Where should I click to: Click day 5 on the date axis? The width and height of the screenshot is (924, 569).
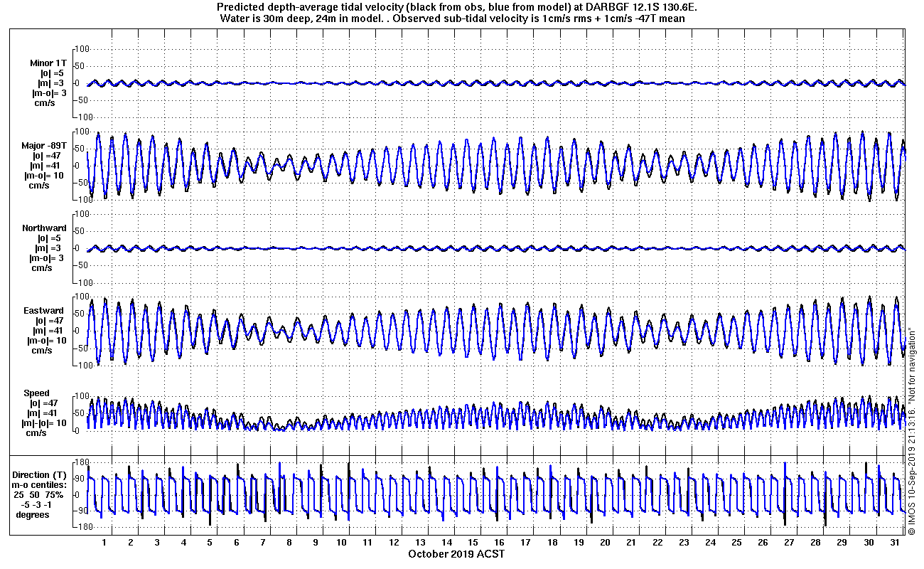tap(210, 543)
